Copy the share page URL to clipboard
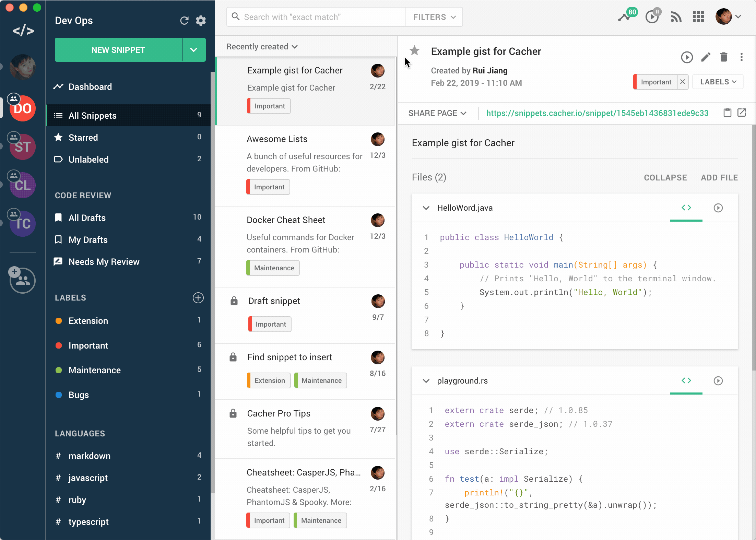Screen dimensions: 756x540 [x=727, y=113]
